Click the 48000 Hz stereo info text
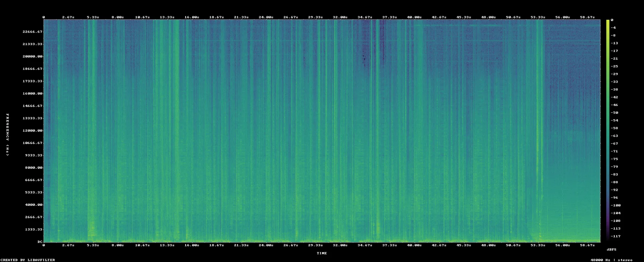This screenshot has height=262, width=644. 611,260
